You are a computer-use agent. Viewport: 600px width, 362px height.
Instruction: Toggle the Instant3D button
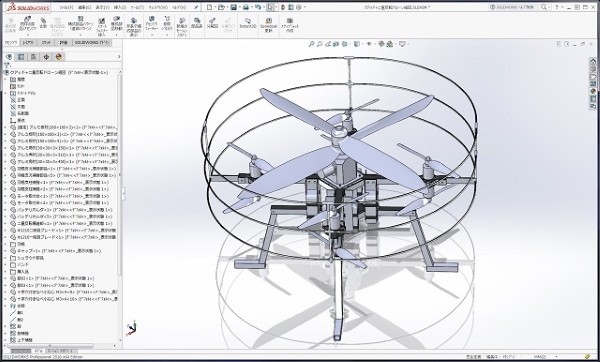tap(248, 23)
